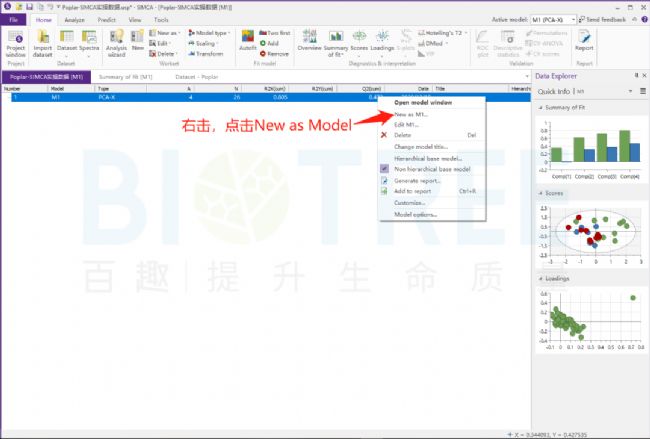The image size is (650, 439).
Task: Open the Delete workset dropdown in ribbon
Action: pos(163,54)
